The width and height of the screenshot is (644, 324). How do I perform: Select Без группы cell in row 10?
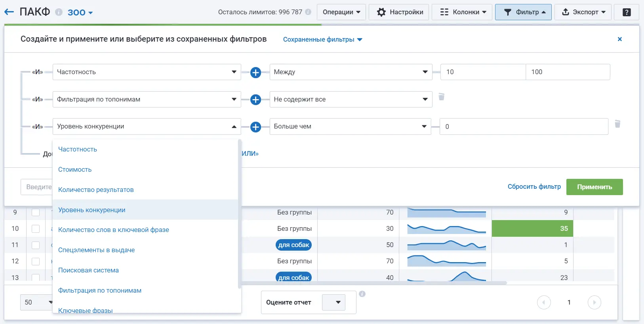294,229
